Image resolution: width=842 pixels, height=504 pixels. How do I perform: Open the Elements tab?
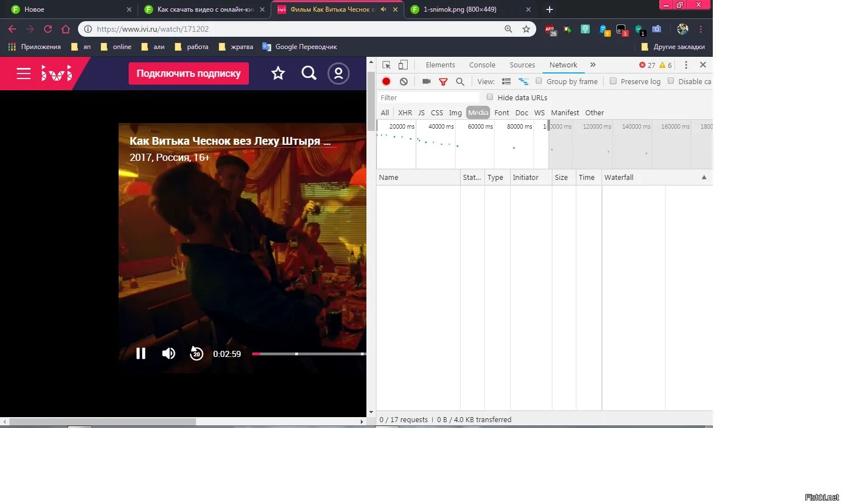(440, 65)
